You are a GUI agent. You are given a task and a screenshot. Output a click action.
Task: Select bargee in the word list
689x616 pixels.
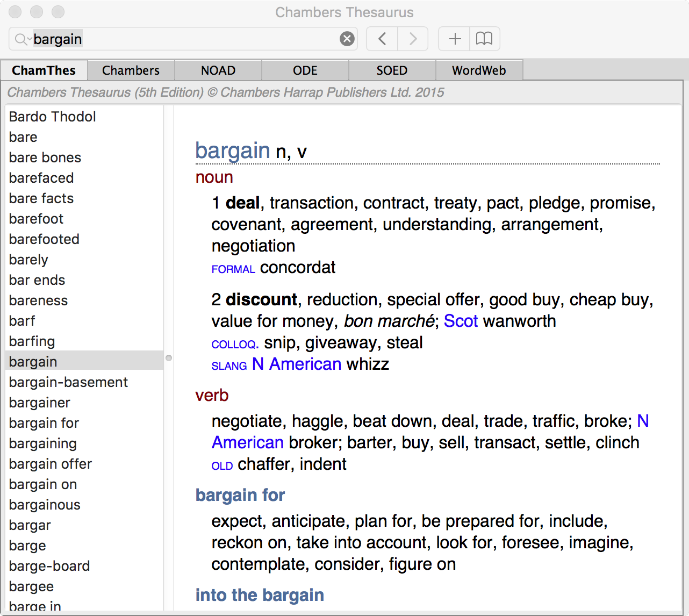point(84,586)
